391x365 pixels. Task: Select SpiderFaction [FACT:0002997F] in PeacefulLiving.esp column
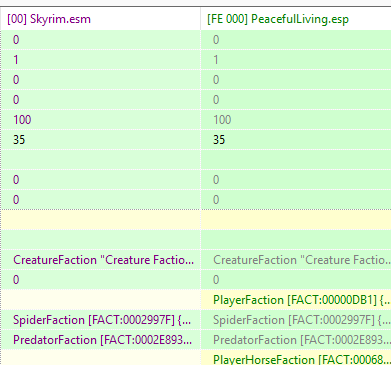coord(296,320)
